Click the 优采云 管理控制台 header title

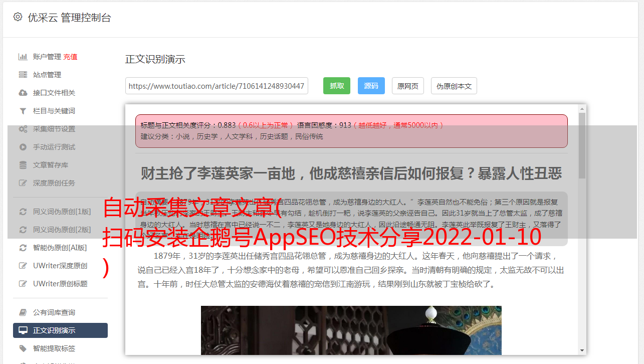69,18
